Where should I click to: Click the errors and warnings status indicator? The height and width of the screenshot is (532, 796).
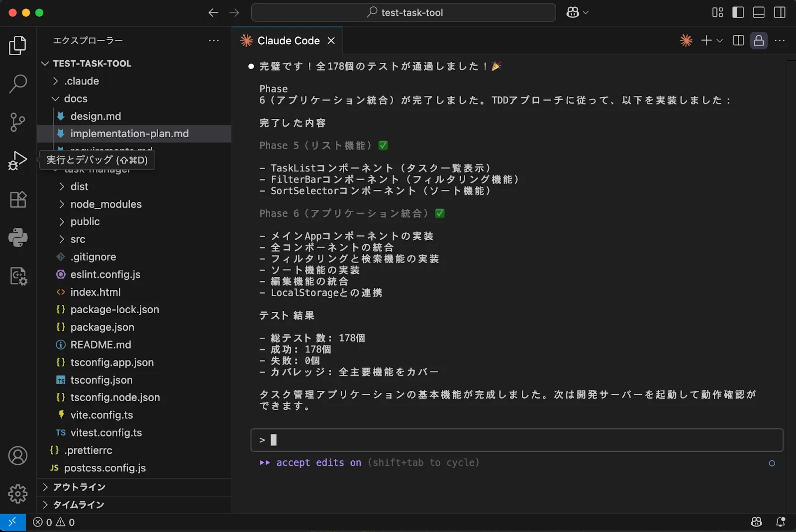tap(54, 522)
